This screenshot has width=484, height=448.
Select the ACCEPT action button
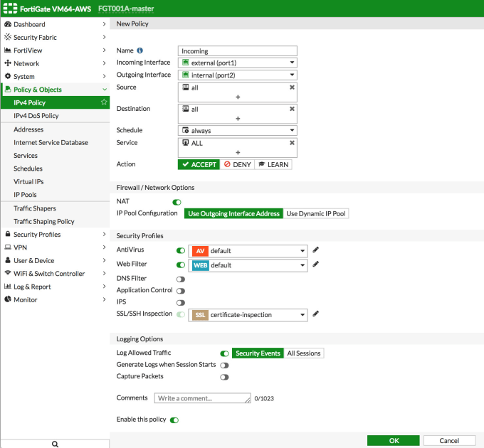pyautogui.click(x=199, y=164)
